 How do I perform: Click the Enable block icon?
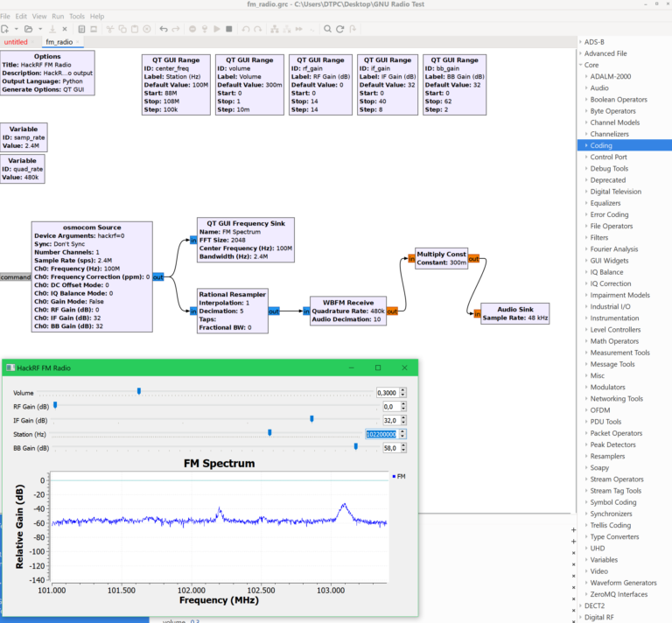[x=275, y=29]
